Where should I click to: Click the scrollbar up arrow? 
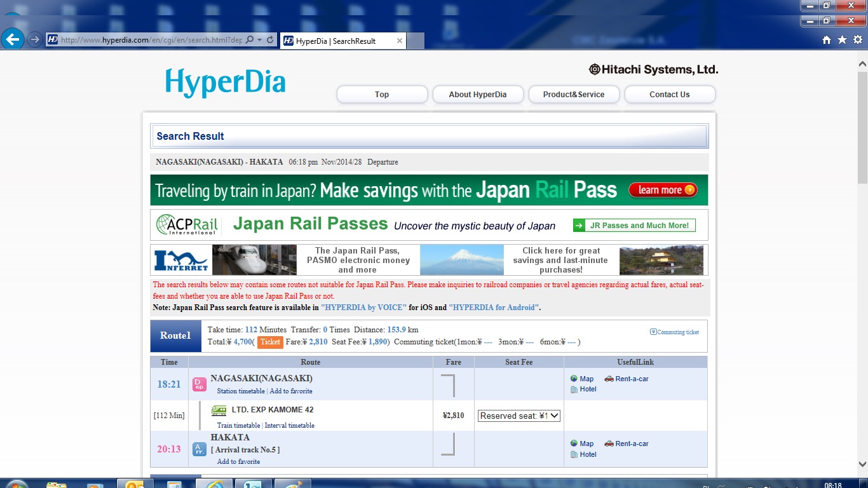[862, 64]
